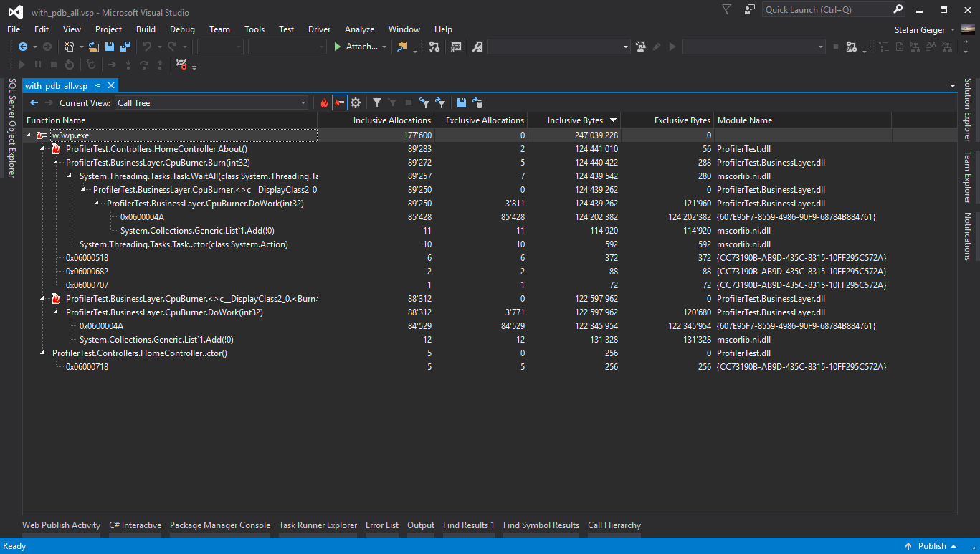Open the SQL Server Object Explorer side tab
The width and height of the screenshot is (980, 554).
pyautogui.click(x=11, y=128)
